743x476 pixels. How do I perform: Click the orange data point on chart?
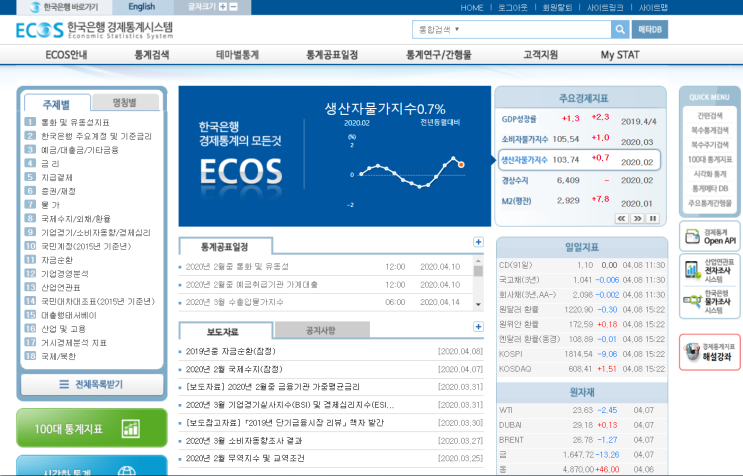click(x=461, y=165)
